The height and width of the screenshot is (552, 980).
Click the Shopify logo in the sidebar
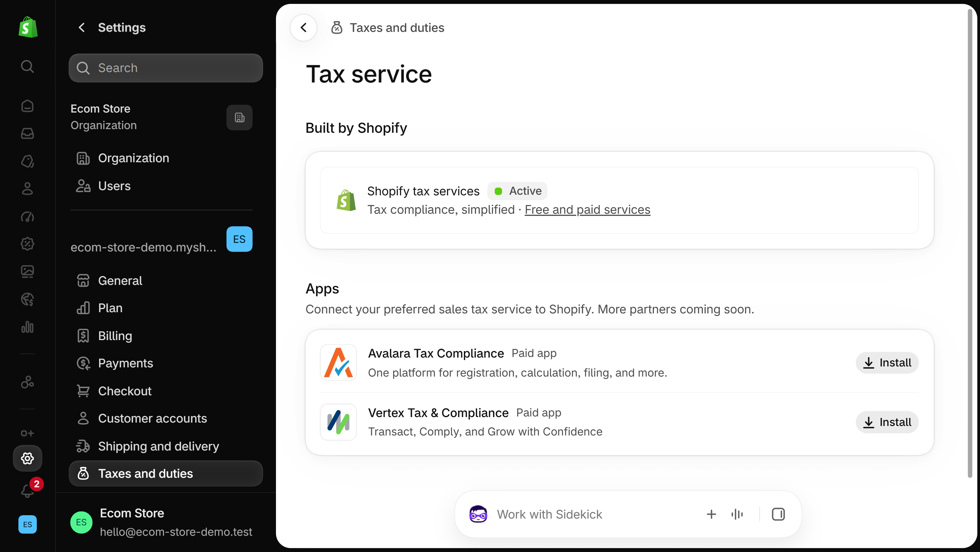[28, 27]
